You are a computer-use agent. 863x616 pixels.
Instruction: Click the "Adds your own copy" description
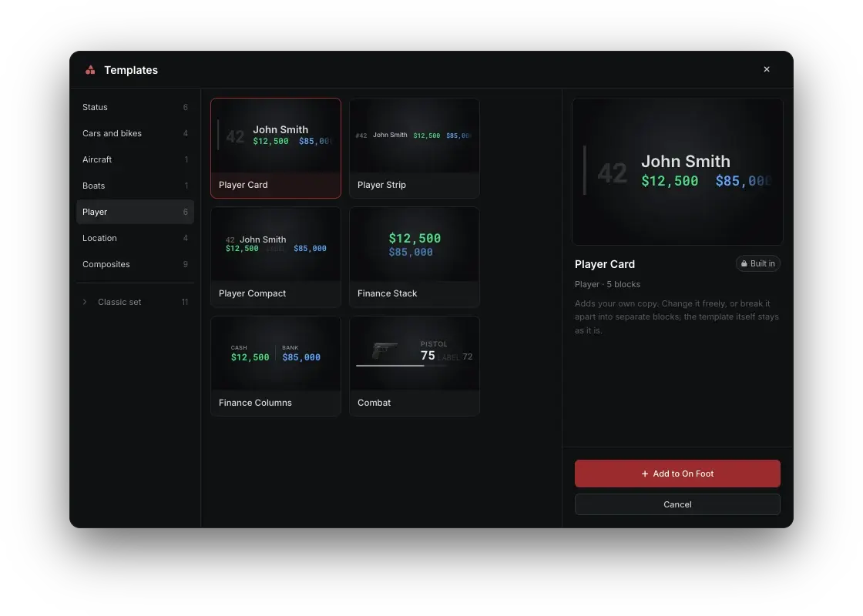(677, 316)
